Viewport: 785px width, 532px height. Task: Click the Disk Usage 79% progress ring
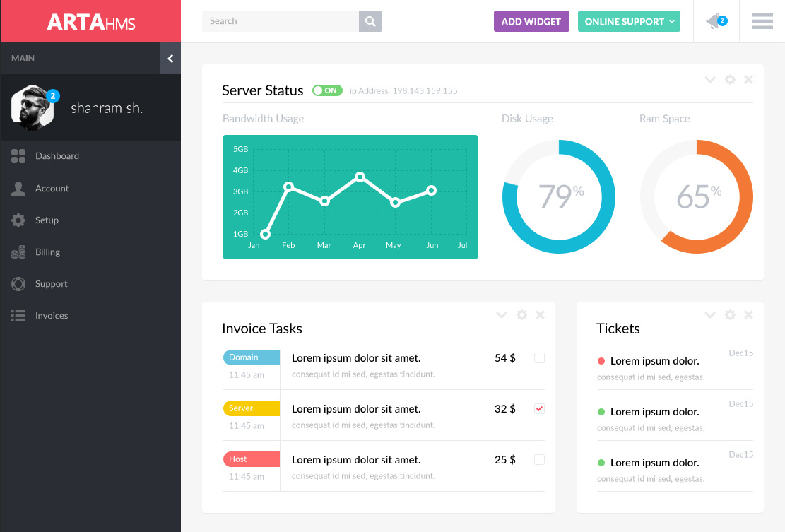point(558,196)
